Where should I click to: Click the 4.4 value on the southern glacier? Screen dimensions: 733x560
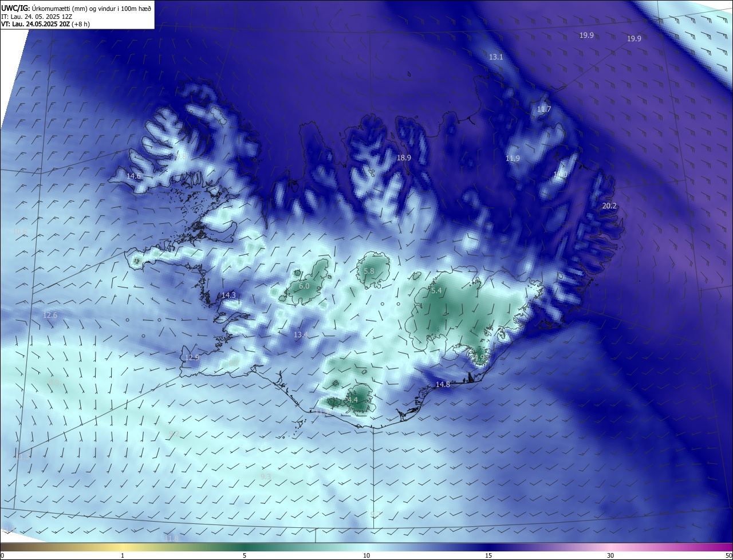pyautogui.click(x=352, y=400)
